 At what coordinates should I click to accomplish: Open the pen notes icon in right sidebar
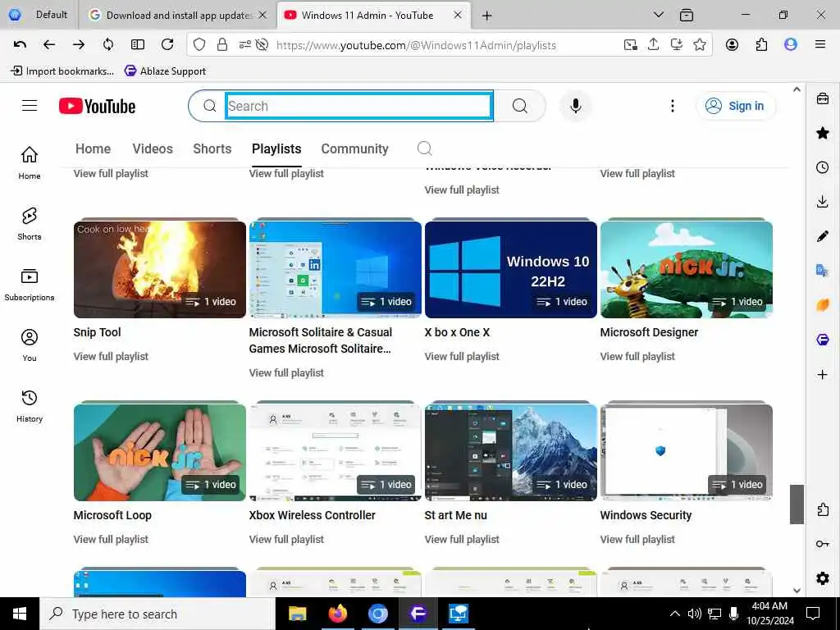tap(822, 235)
